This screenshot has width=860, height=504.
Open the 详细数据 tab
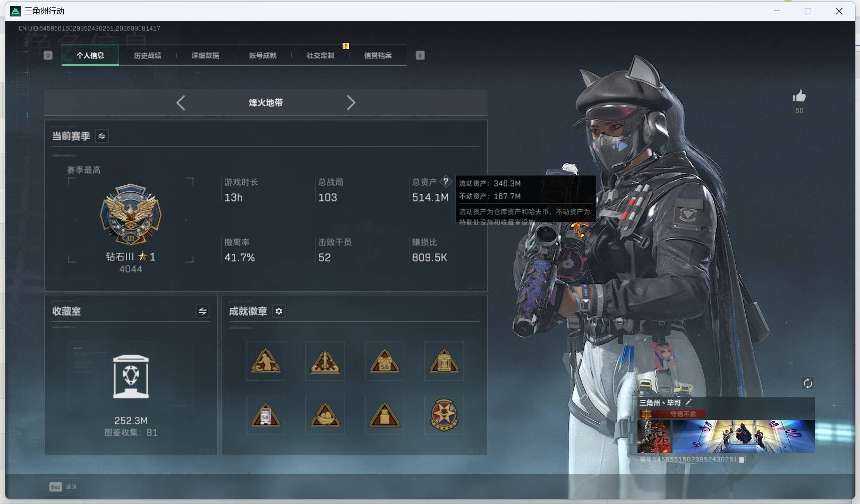pyautogui.click(x=205, y=55)
